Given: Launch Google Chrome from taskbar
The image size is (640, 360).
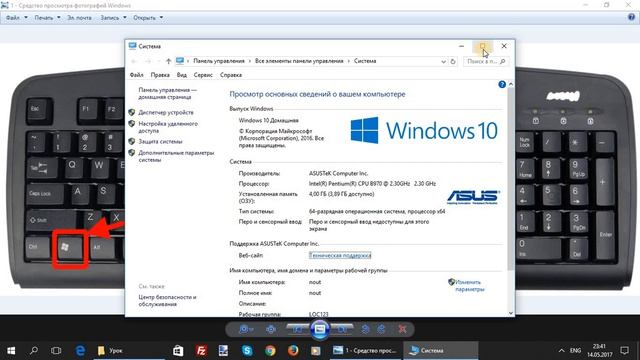Looking at the screenshot, I should [x=270, y=351].
